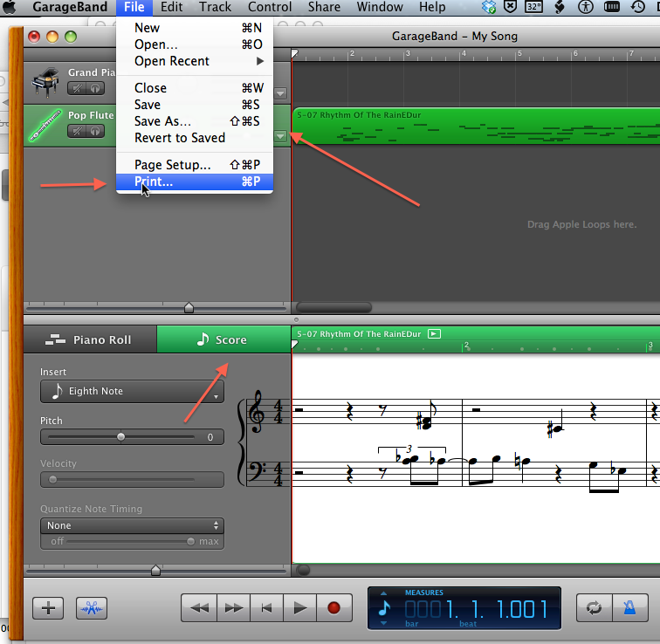The image size is (660, 644).
Task: Go to beginning of song
Action: 266,608
